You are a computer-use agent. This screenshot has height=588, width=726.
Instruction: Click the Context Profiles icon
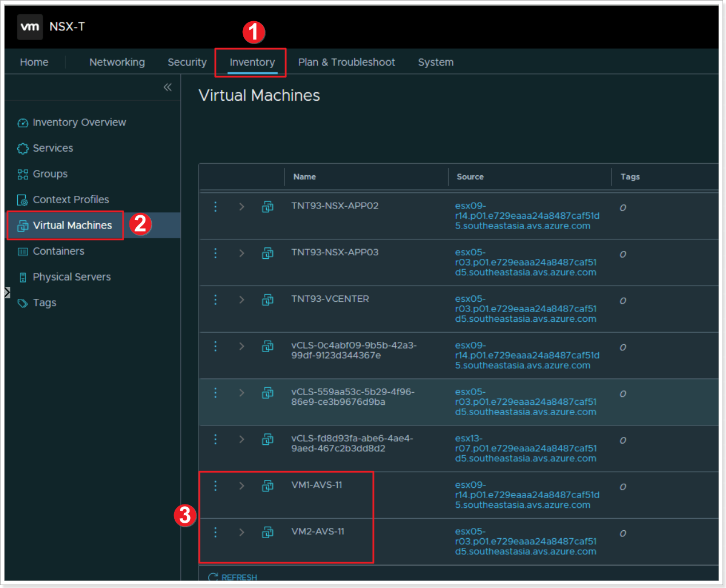pyautogui.click(x=23, y=200)
